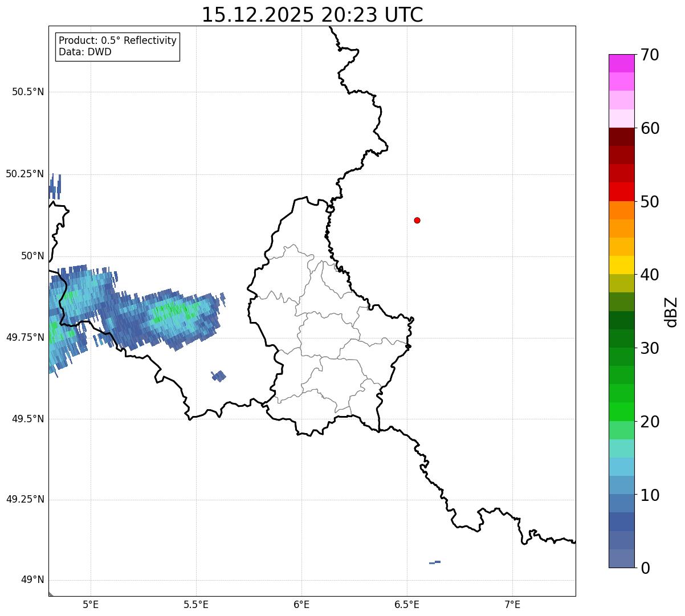Click the 7°E longitude label
The height and width of the screenshot is (616, 685).
(x=512, y=604)
